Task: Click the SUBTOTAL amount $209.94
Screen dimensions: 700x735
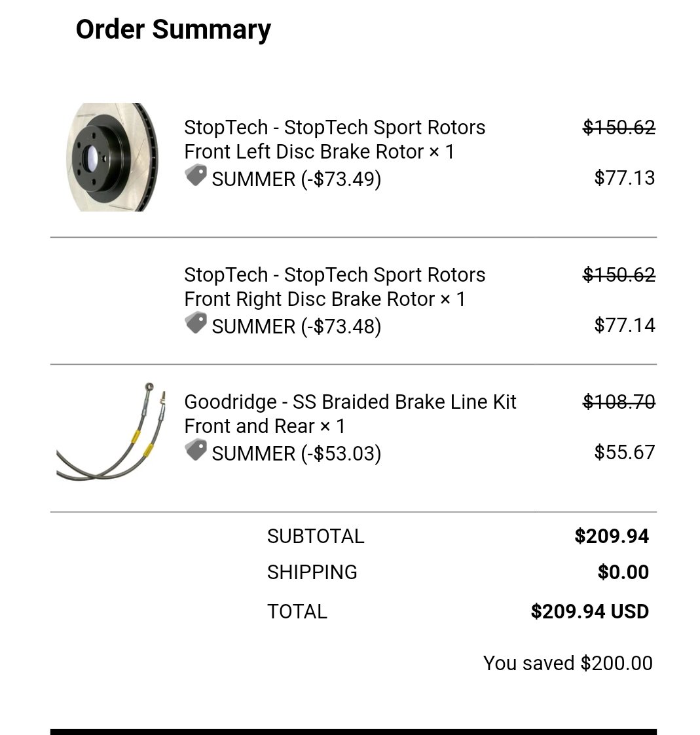Action: tap(612, 536)
